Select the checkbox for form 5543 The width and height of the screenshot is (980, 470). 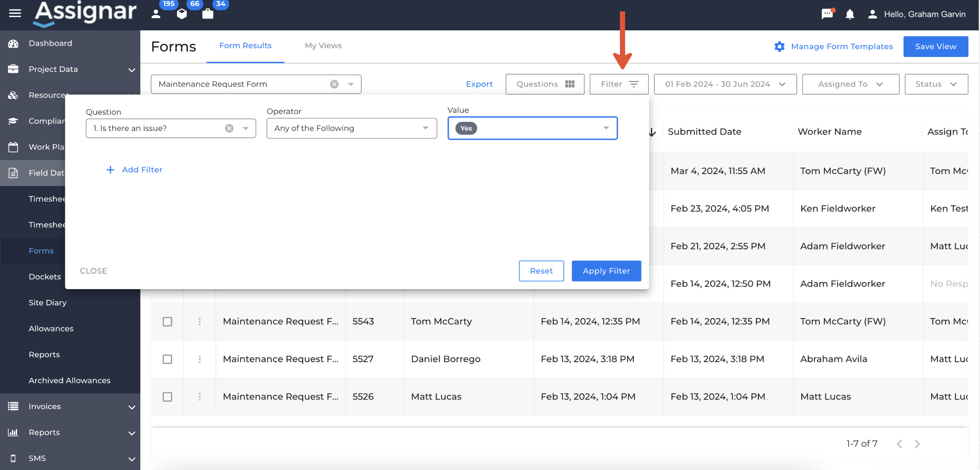click(x=167, y=322)
